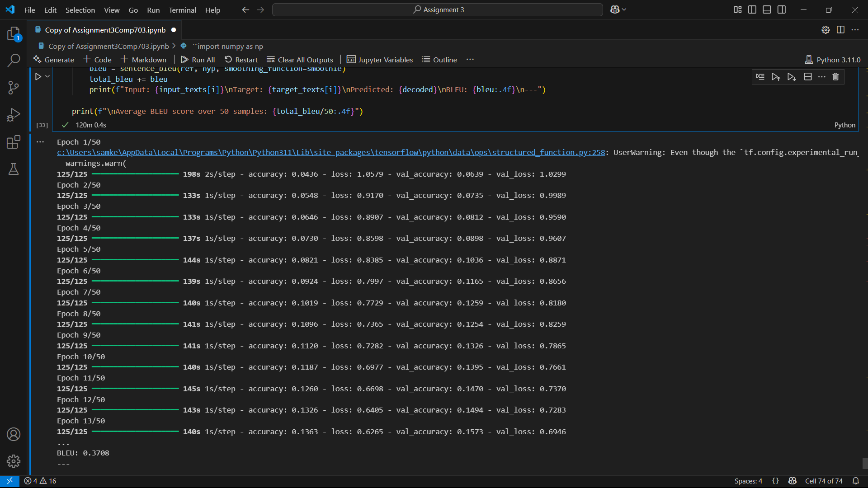Click the notifications bell in status bar
868x488 pixels.
click(856, 481)
